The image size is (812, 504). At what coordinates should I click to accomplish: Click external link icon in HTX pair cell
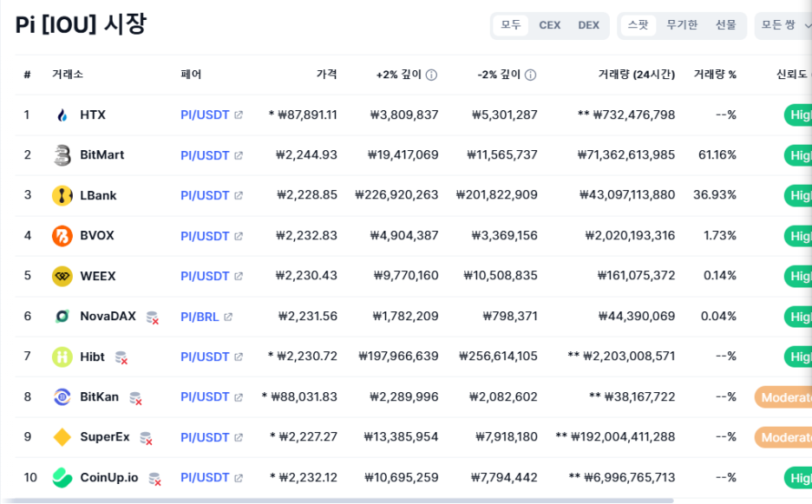coord(239,115)
